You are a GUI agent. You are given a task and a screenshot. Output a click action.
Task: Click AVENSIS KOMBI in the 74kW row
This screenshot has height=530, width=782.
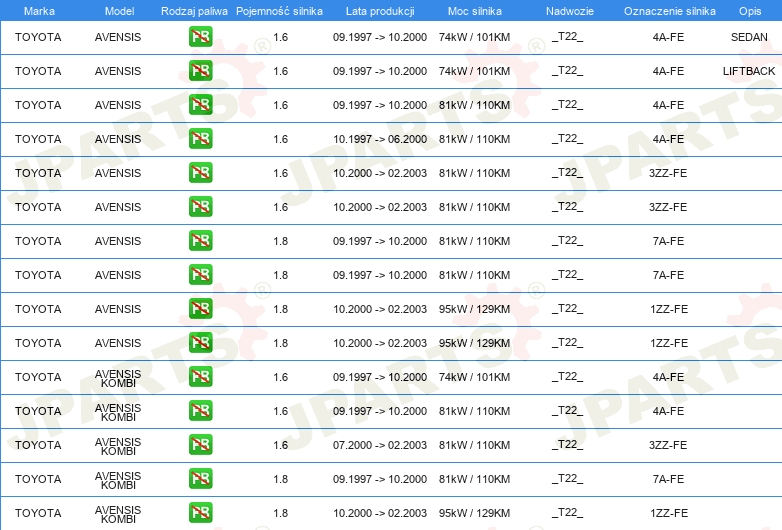coord(118,378)
